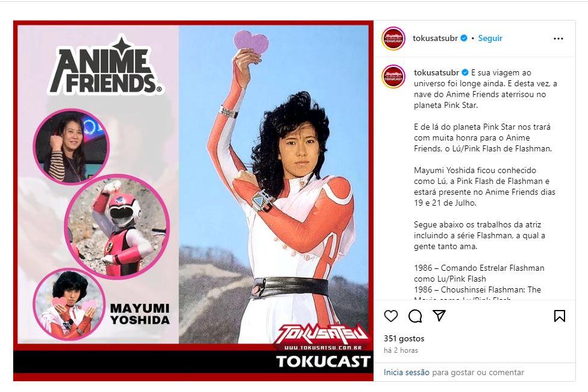Viewport: 588px width, 392px height.
Task: Click the Anime Friends logo in image
Action: click(106, 65)
